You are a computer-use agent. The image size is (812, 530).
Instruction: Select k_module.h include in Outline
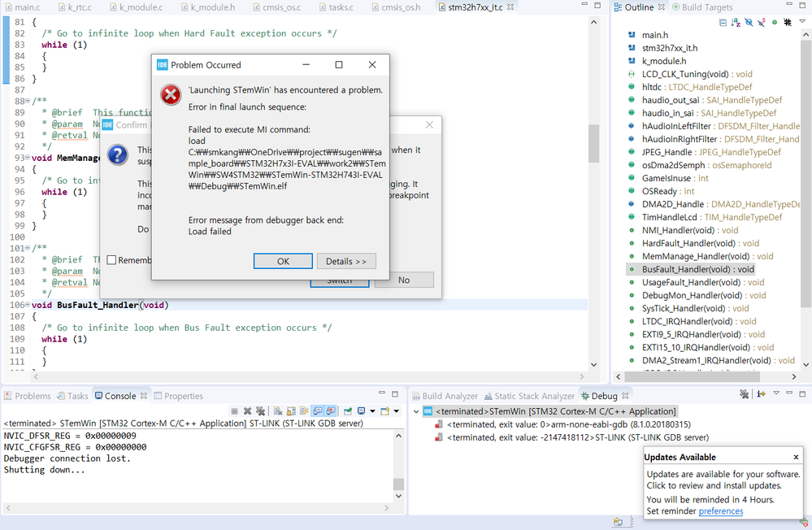(x=657, y=61)
